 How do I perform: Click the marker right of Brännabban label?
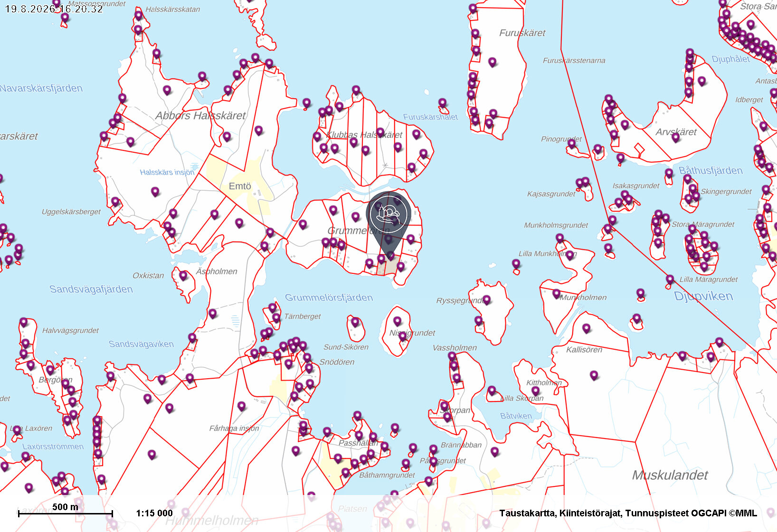(494, 451)
